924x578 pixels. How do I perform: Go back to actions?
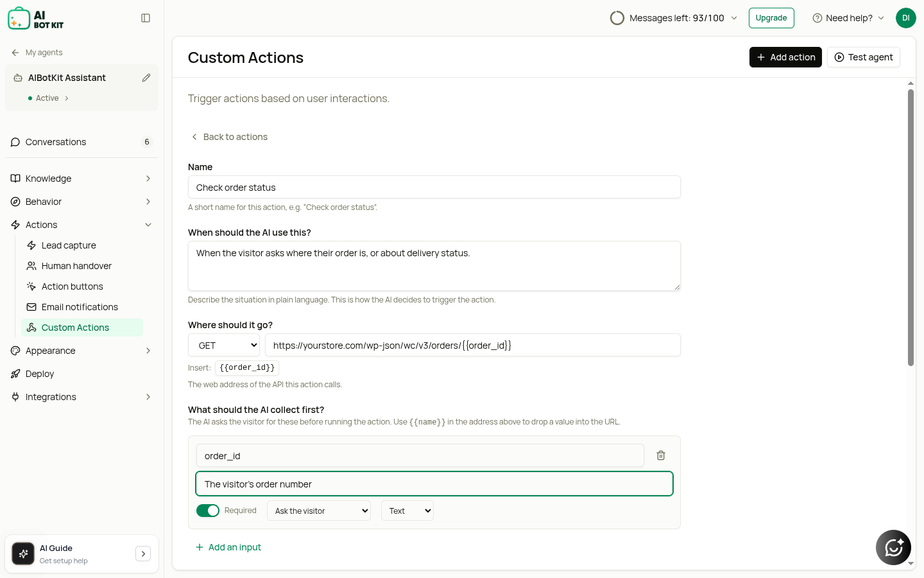click(229, 137)
